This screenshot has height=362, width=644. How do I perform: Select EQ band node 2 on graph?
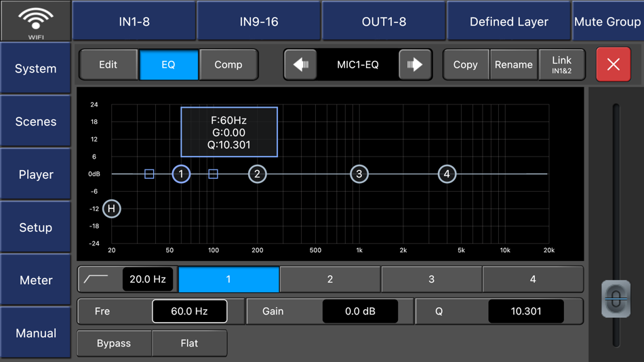point(258,174)
